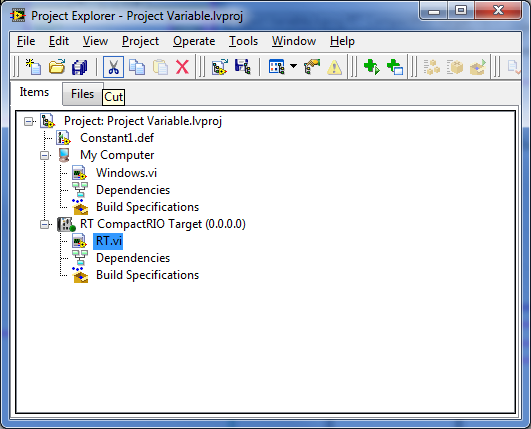Click the project root lvproj icon
The width and height of the screenshot is (531, 429).
pyautogui.click(x=47, y=121)
